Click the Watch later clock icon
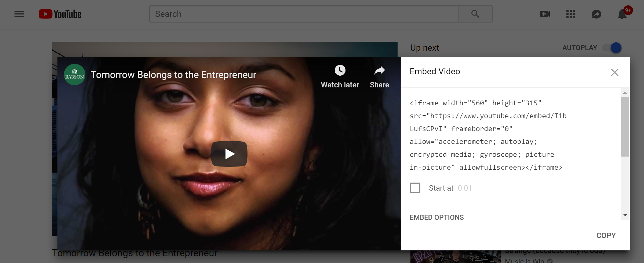Image resolution: width=644 pixels, height=263 pixels. 340,71
